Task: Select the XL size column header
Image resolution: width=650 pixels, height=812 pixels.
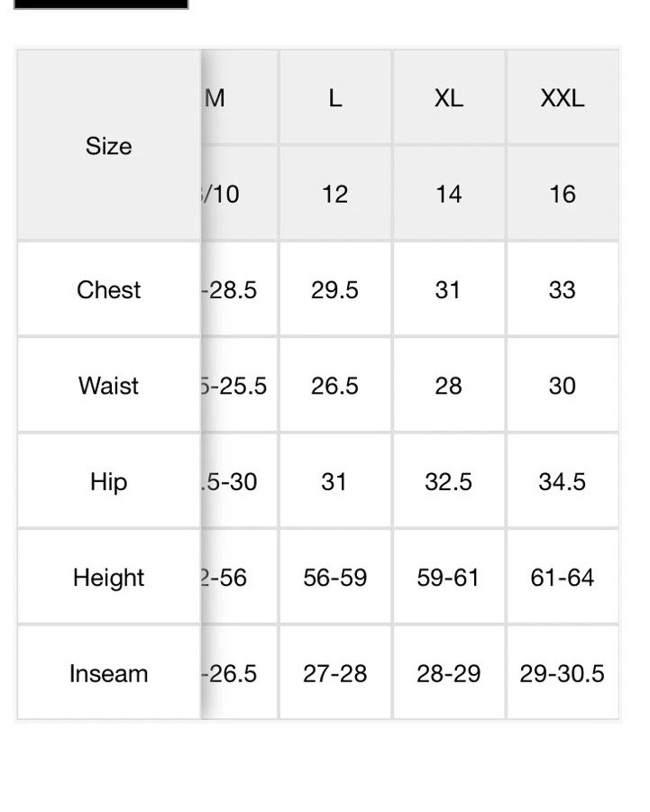Action: pos(449,97)
